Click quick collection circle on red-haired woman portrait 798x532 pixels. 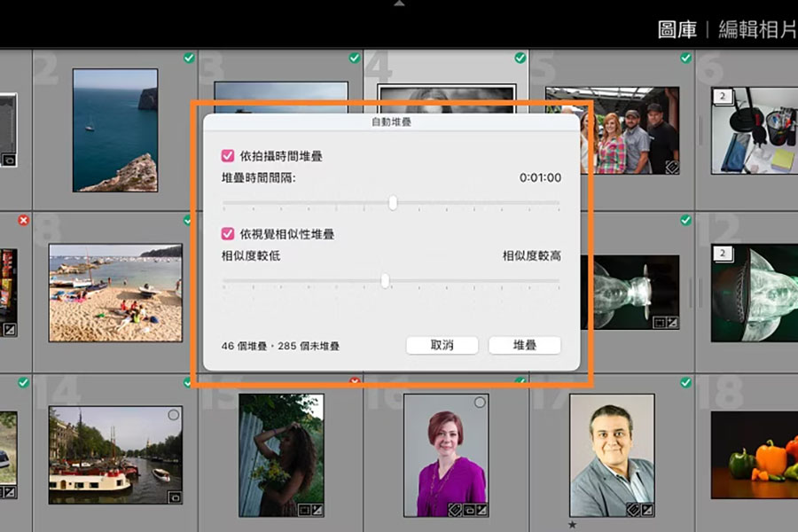tap(480, 403)
